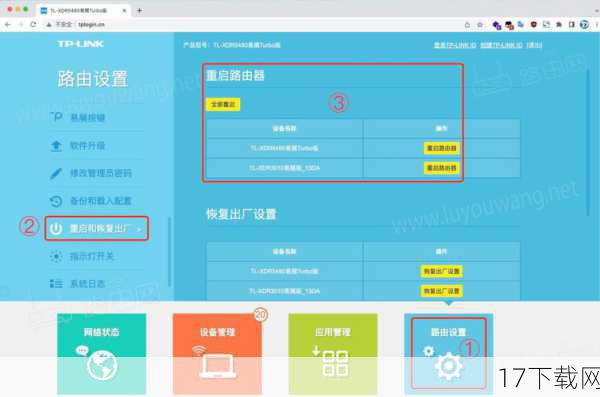Click 登录TP-LINK ID link
The width and height of the screenshot is (600, 397).
pyautogui.click(x=455, y=45)
